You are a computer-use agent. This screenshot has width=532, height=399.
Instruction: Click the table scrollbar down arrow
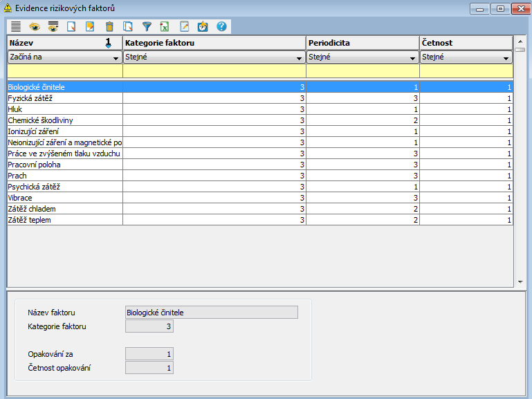tap(520, 281)
